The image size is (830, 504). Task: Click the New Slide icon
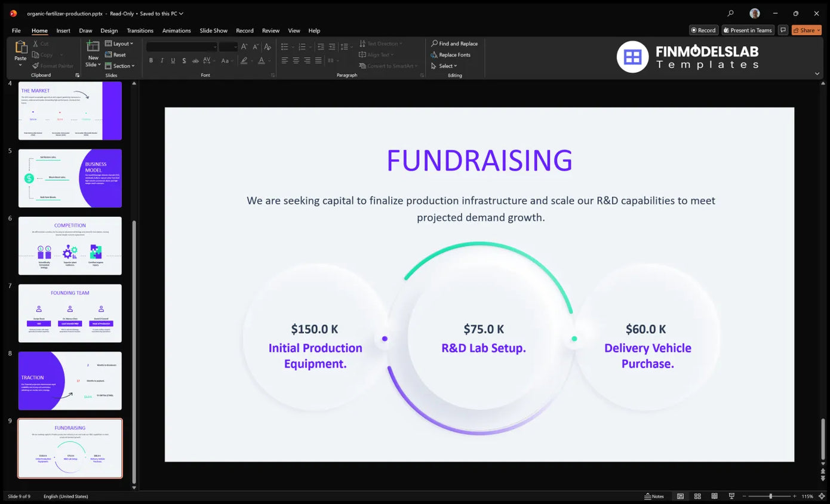[93, 47]
